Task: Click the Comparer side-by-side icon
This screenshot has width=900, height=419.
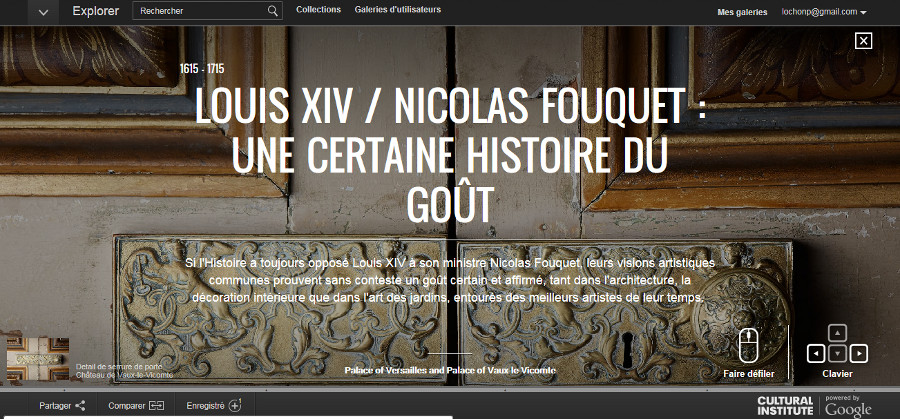Action: [x=157, y=406]
